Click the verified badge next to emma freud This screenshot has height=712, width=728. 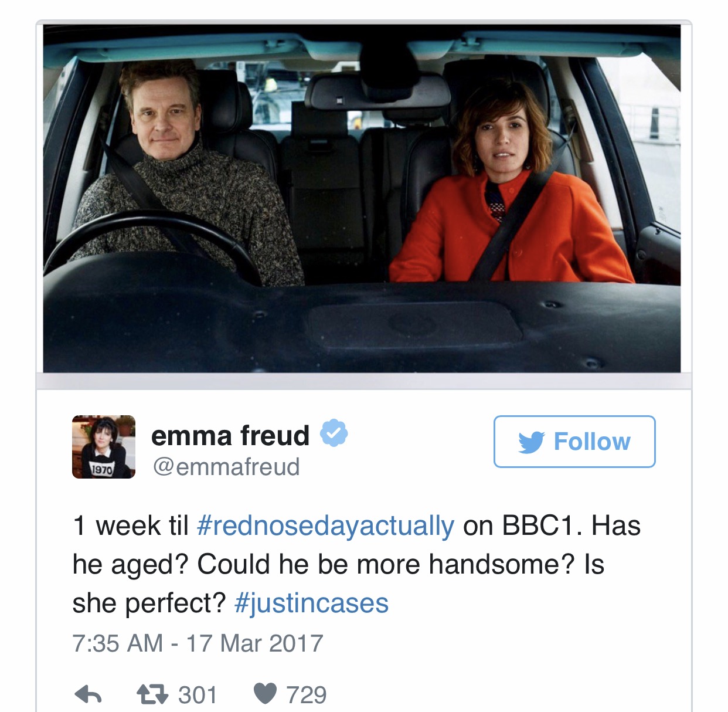coord(334,433)
